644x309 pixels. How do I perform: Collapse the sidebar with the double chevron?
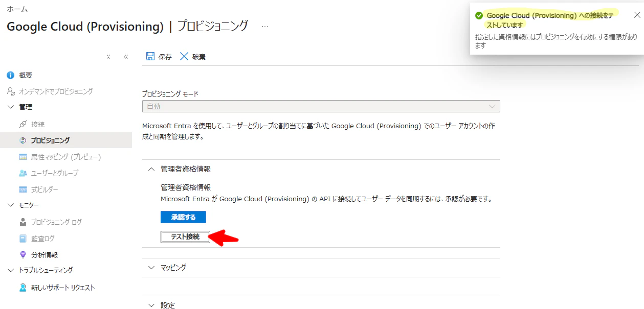tap(126, 57)
